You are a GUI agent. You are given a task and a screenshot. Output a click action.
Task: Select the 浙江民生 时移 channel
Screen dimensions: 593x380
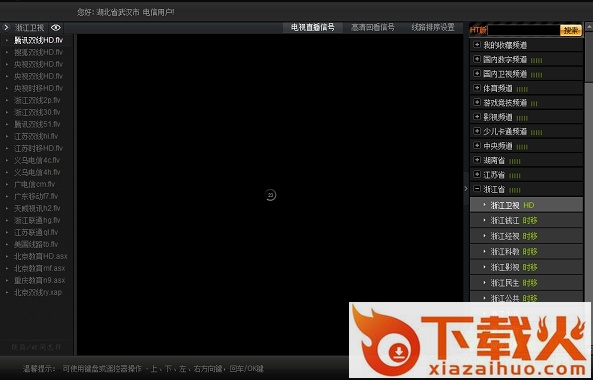(526, 283)
